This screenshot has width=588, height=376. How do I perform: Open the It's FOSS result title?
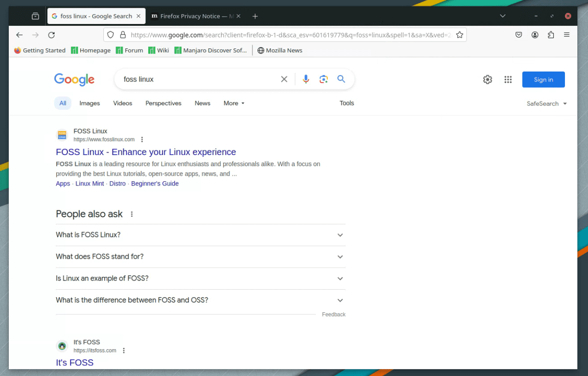click(x=75, y=363)
